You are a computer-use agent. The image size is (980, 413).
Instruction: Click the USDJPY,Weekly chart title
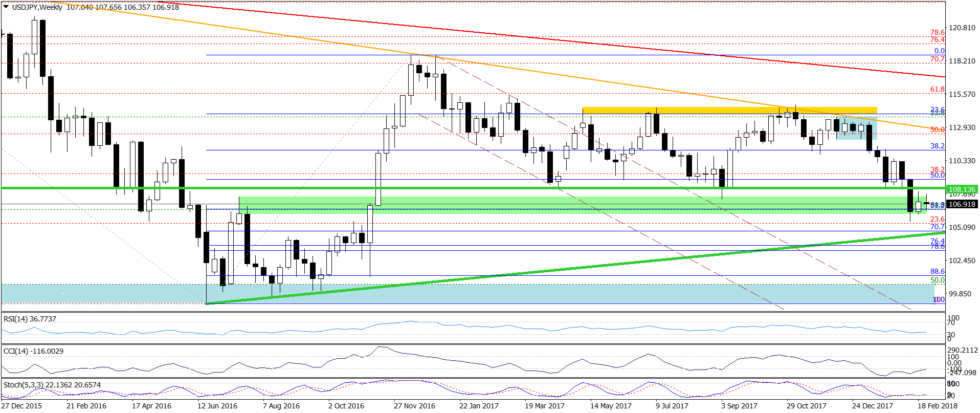[37, 7]
